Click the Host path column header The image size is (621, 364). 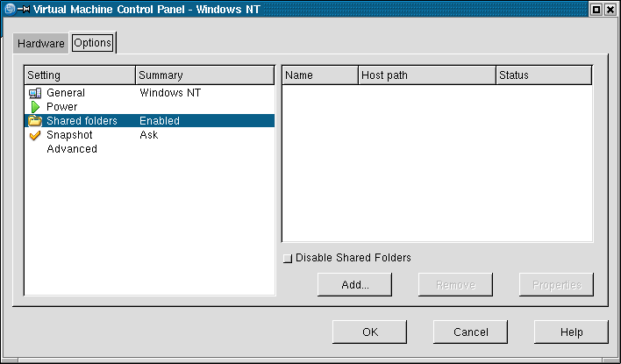click(427, 75)
